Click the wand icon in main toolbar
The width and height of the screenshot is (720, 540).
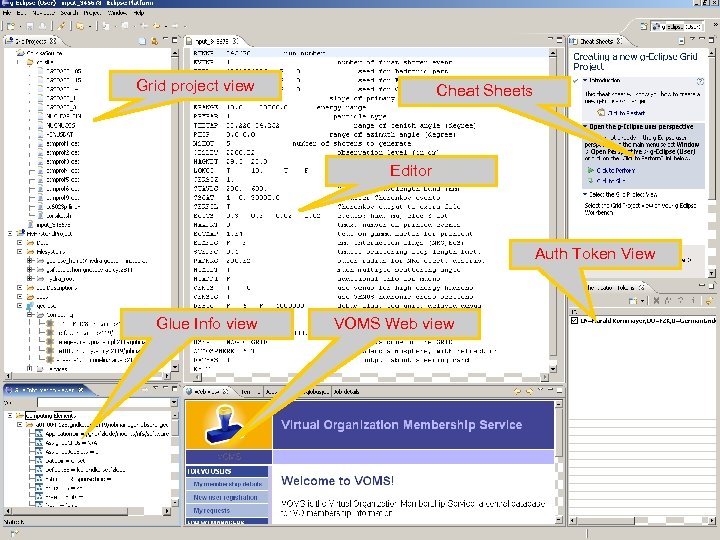[x=62, y=26]
